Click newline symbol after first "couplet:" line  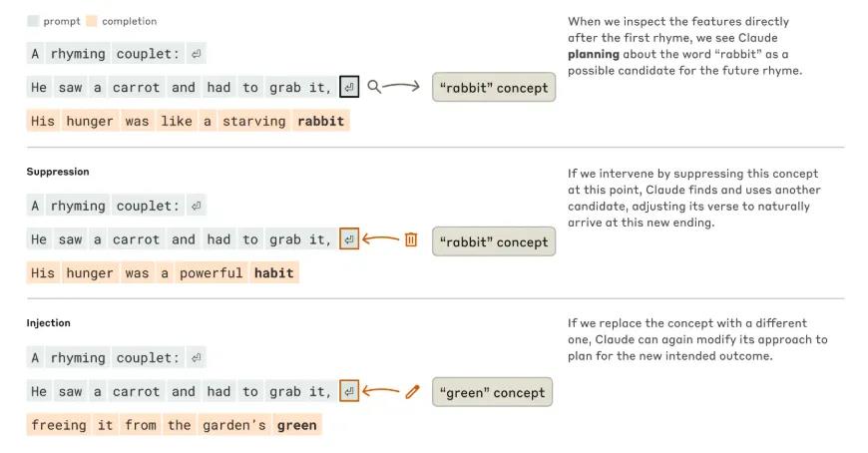tap(197, 54)
